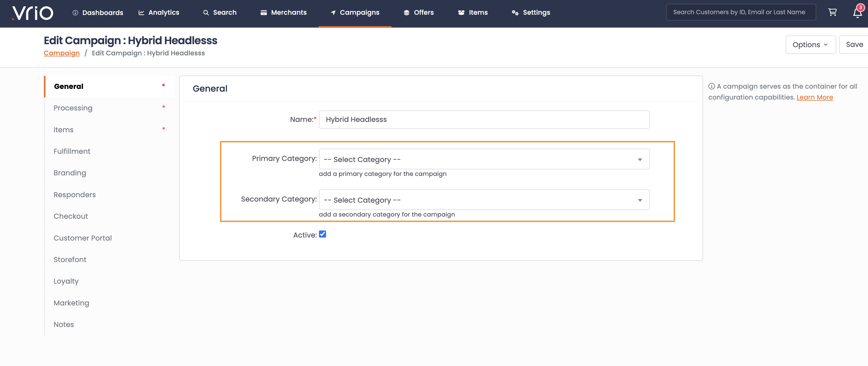Screen dimensions: 868x366
Task: Select the Responders sidebar tab
Action: pos(110,195)
